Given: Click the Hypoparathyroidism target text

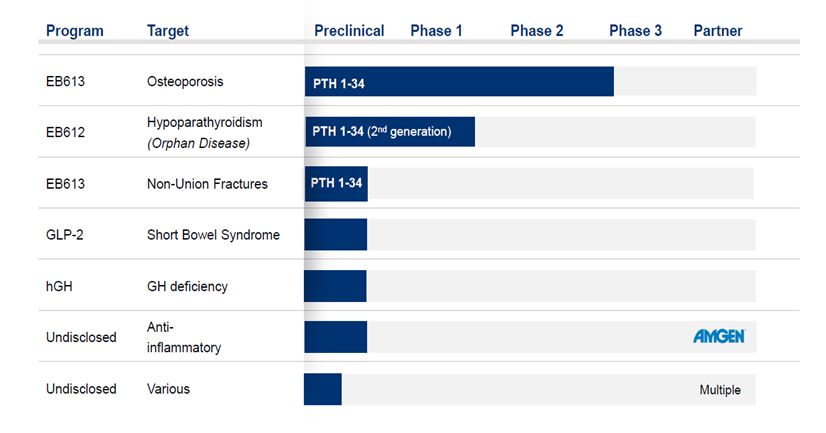Looking at the screenshot, I should [x=204, y=122].
